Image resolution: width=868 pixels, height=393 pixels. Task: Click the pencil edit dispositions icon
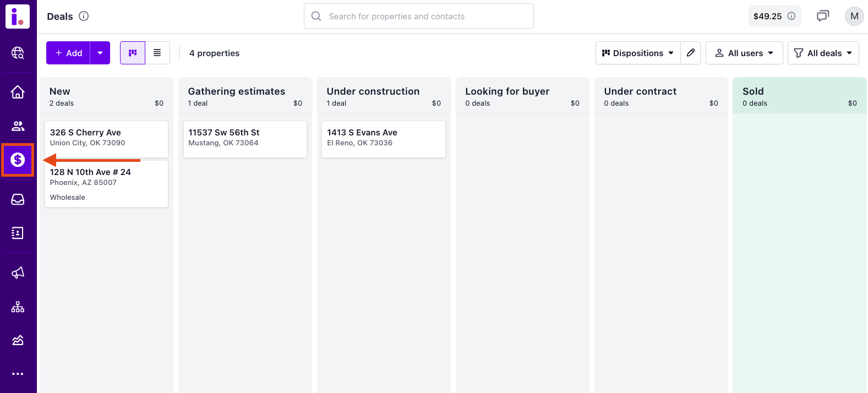(690, 53)
